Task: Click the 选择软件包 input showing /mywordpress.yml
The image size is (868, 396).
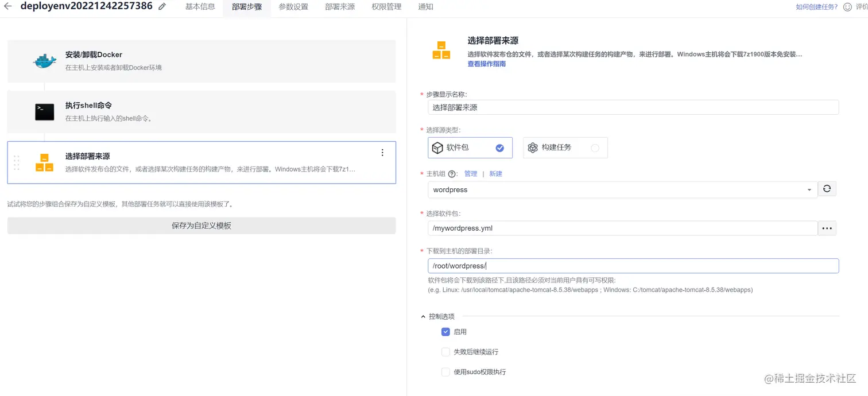Action: tap(623, 228)
